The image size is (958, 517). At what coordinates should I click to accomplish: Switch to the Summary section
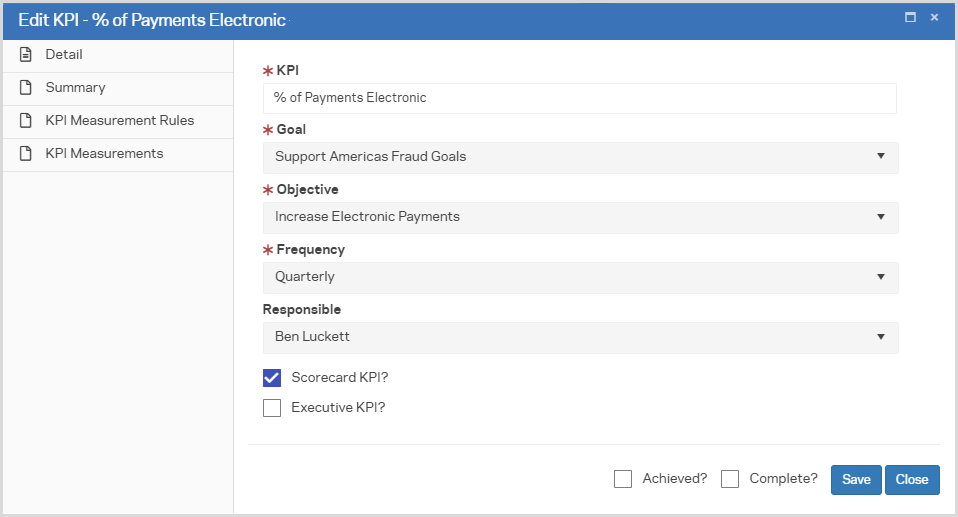pos(76,88)
